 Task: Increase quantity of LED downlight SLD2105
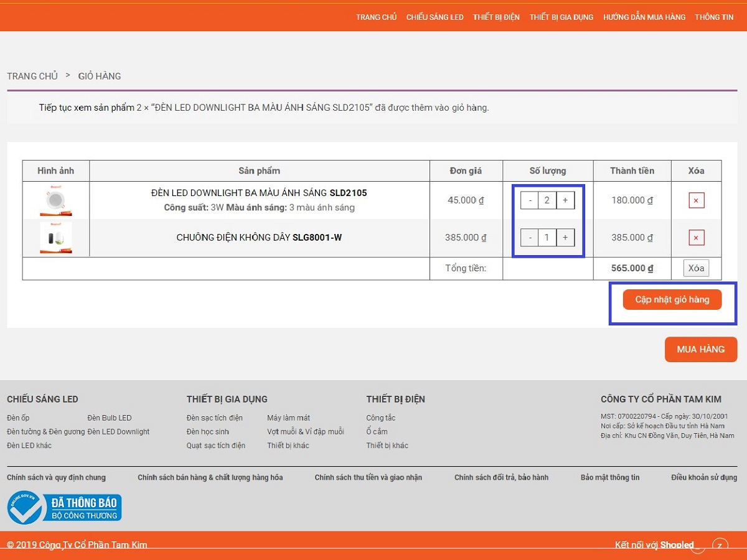565,200
